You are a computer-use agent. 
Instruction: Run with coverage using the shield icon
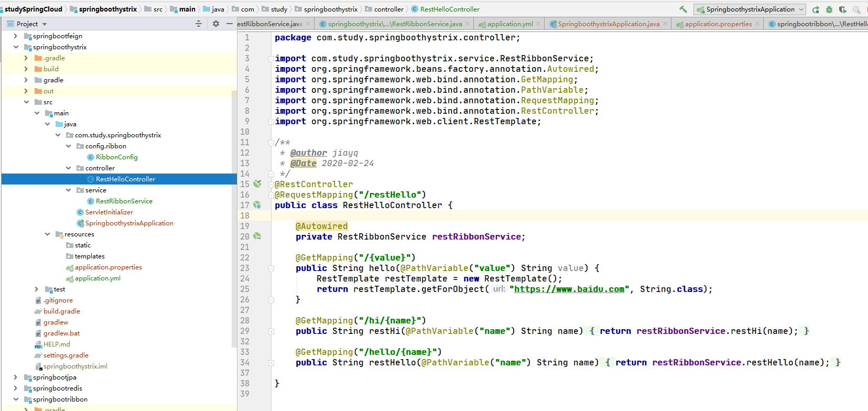(x=843, y=9)
